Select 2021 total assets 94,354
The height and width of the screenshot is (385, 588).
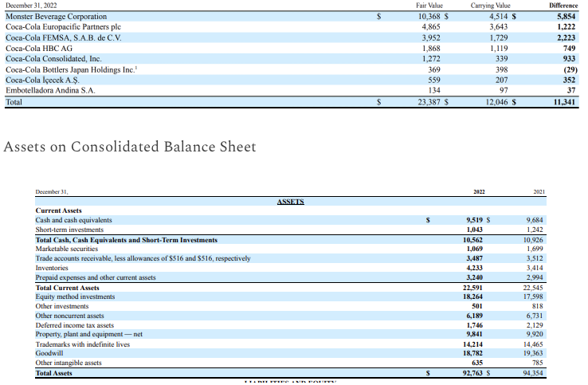pos(533,373)
